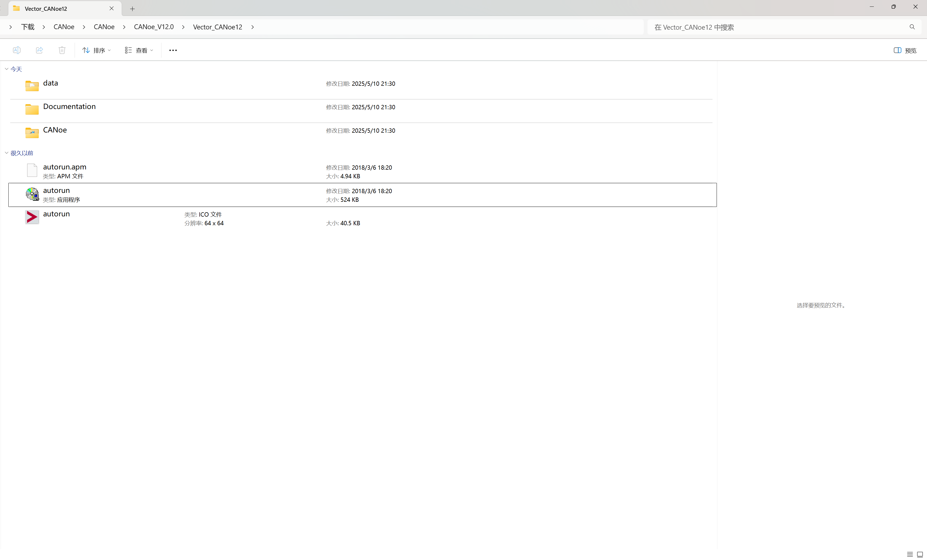Switch to large thumbnails view icon

(x=920, y=554)
